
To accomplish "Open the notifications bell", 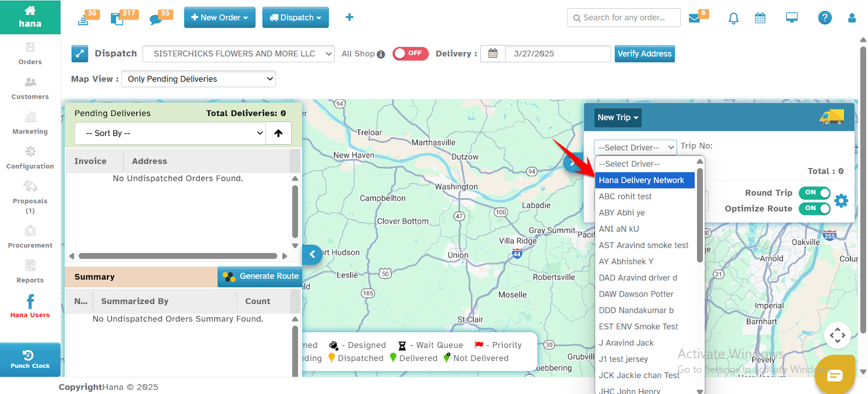I will [733, 18].
